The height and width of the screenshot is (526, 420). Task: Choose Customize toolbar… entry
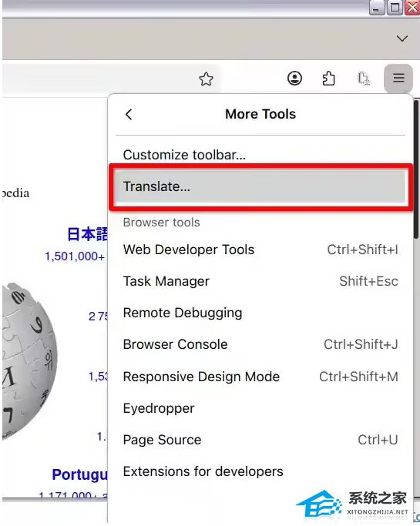tap(261, 155)
